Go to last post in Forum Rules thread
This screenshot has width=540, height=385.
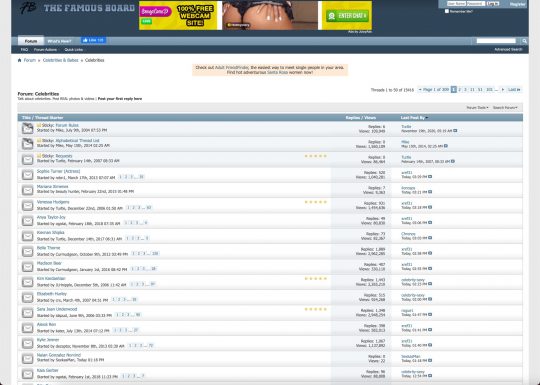[455, 131]
